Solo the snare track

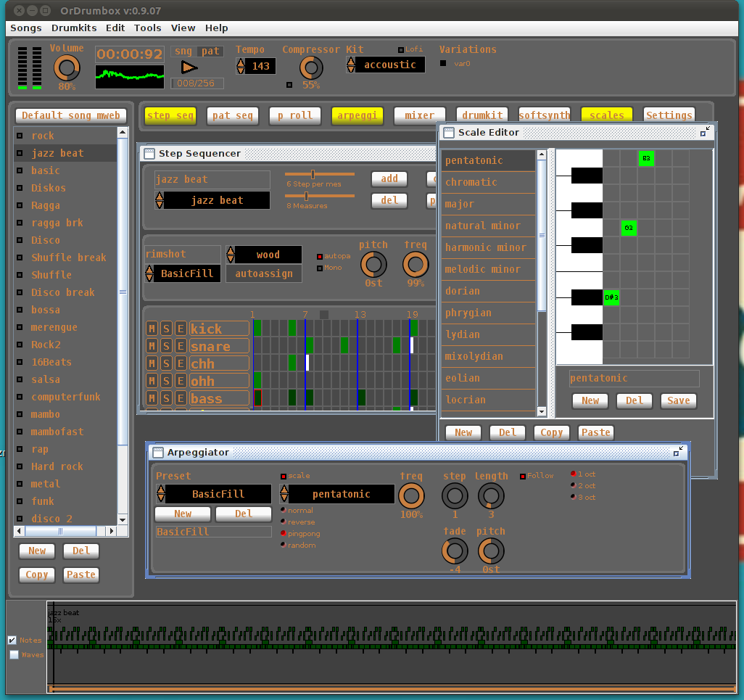pyautogui.click(x=166, y=346)
